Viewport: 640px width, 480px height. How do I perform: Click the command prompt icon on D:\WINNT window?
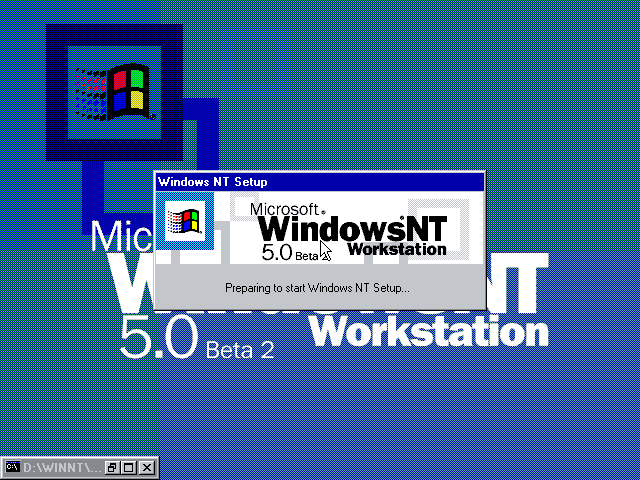pyautogui.click(x=13, y=467)
